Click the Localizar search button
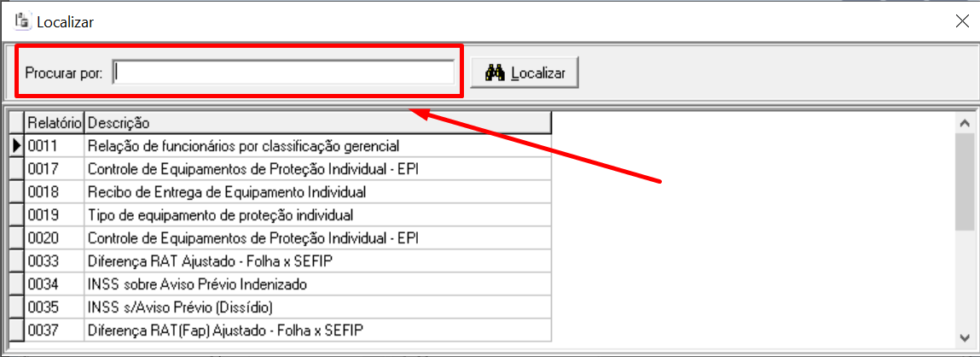The image size is (980, 357). point(525,73)
